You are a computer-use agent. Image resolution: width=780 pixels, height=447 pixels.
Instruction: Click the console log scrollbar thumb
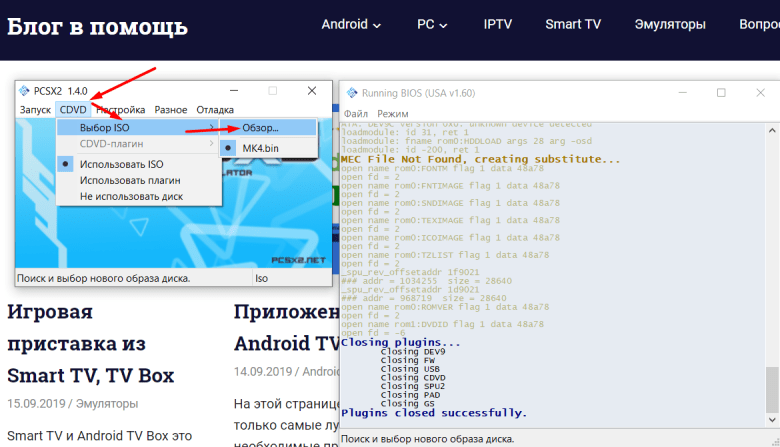772,389
